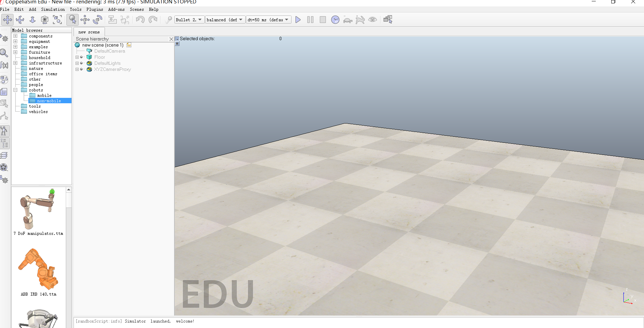
Task: Open the script icon beside new scene (scene 1)
Action: pos(129,45)
